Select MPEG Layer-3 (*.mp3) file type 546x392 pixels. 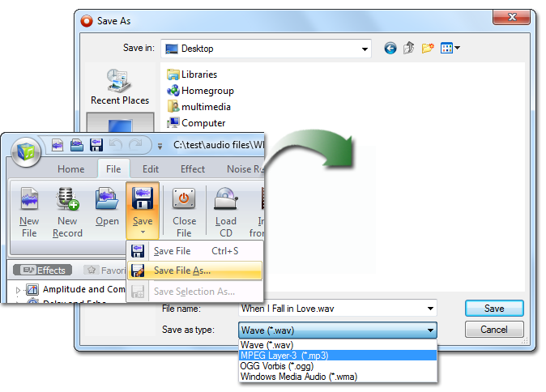pos(283,355)
